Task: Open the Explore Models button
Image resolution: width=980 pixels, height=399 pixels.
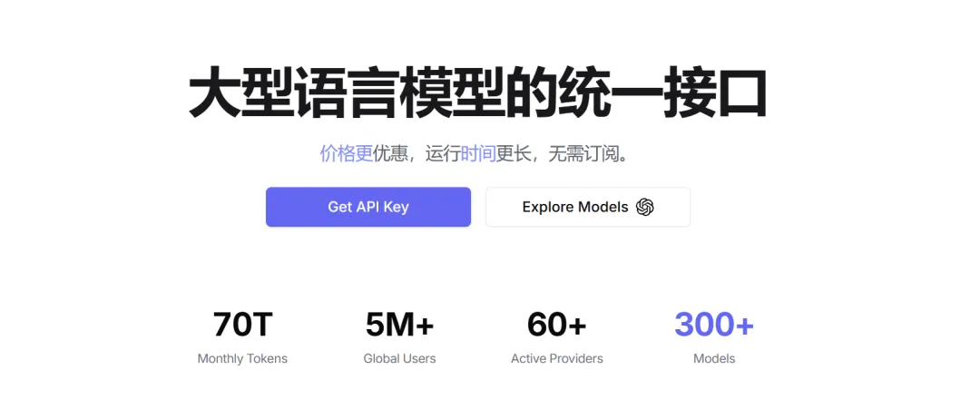Action: [587, 207]
